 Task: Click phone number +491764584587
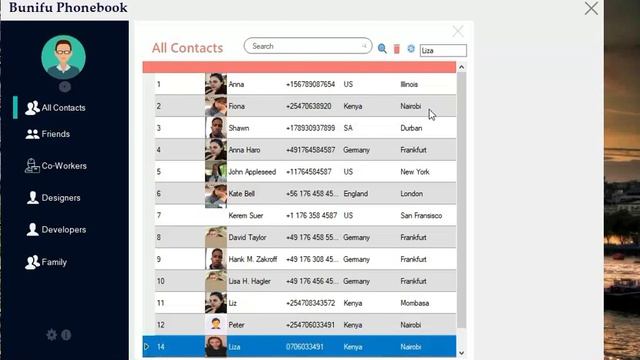[x=310, y=150]
